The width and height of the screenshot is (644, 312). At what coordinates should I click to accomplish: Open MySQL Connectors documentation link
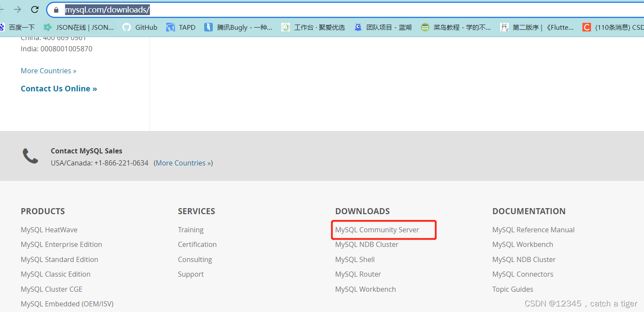click(523, 274)
